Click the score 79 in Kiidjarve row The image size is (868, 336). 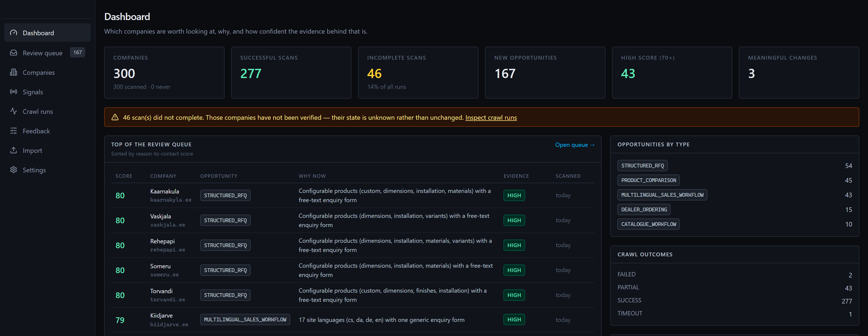[120, 320]
